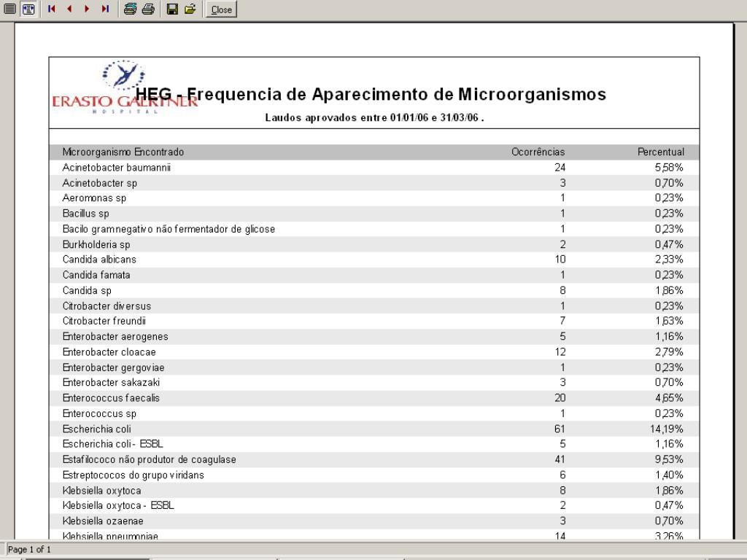Viewport: 747px width, 560px height.
Task: Select the 'Enterobacter gergoviae' row
Action: (x=374, y=367)
